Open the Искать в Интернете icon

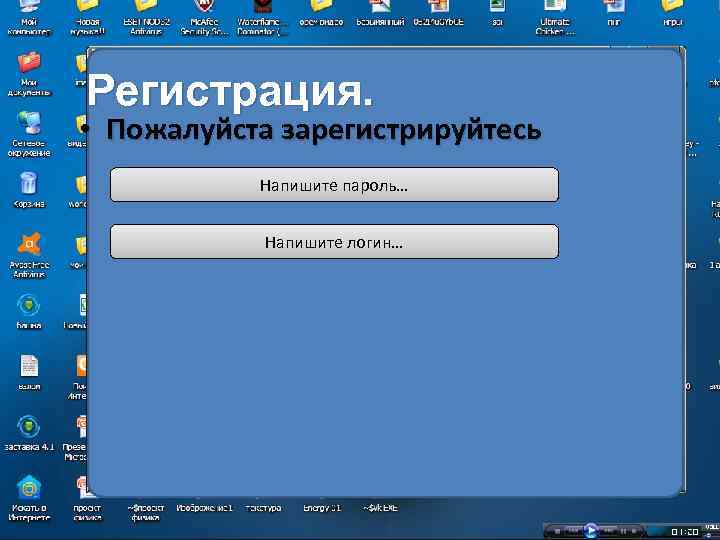[28, 499]
